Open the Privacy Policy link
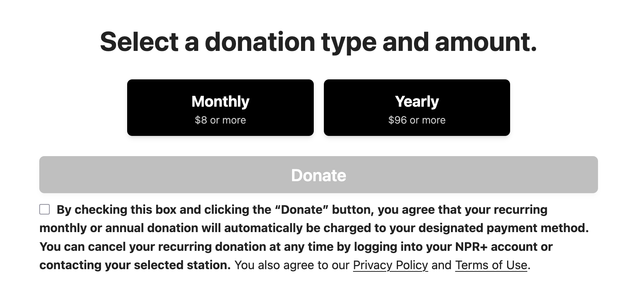The height and width of the screenshot is (292, 644). click(x=390, y=265)
